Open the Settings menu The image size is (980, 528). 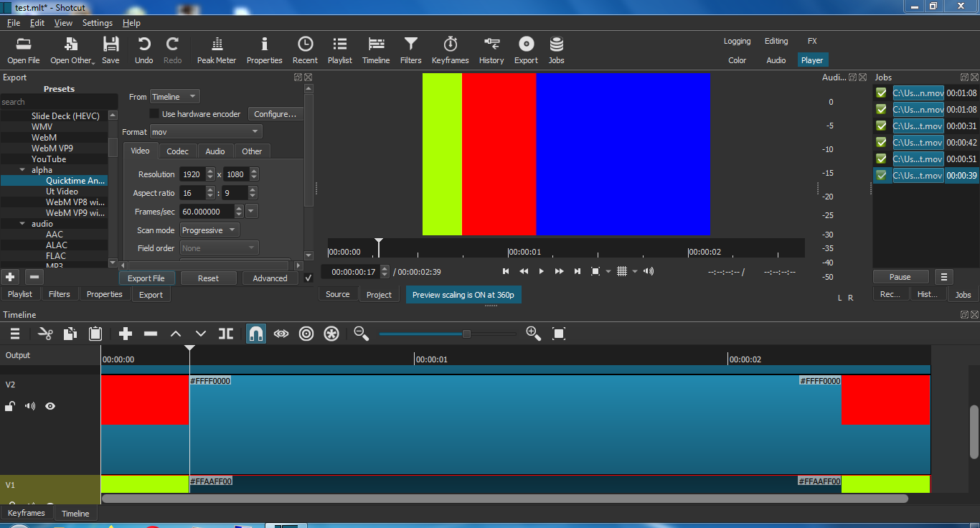click(98, 23)
